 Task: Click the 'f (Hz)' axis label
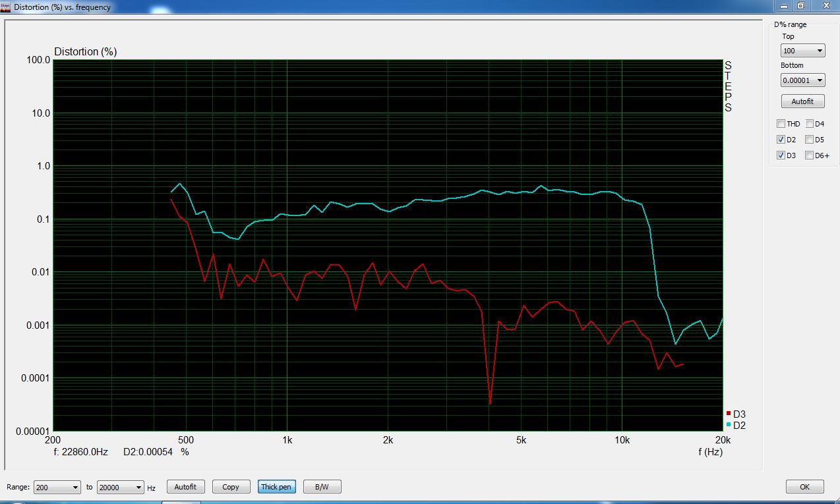(x=711, y=452)
